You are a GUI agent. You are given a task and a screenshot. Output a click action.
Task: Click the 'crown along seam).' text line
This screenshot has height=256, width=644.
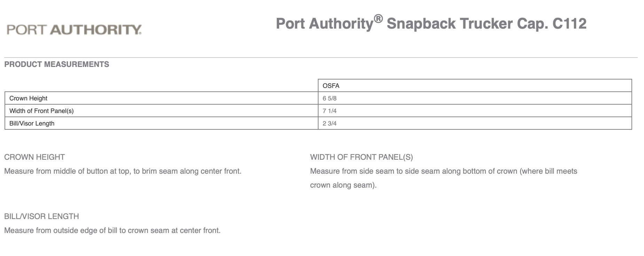pos(343,185)
